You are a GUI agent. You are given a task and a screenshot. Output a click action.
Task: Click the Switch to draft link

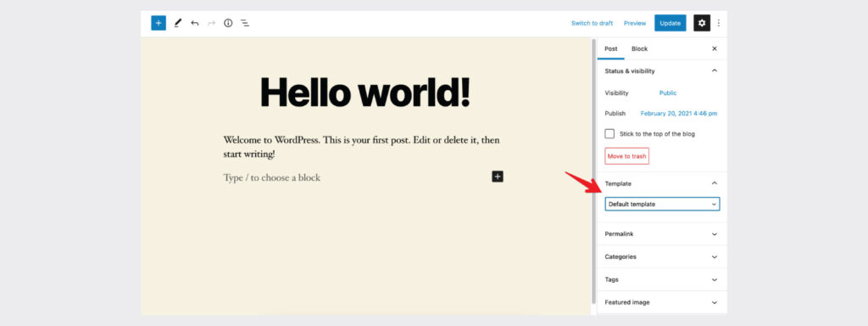(592, 23)
